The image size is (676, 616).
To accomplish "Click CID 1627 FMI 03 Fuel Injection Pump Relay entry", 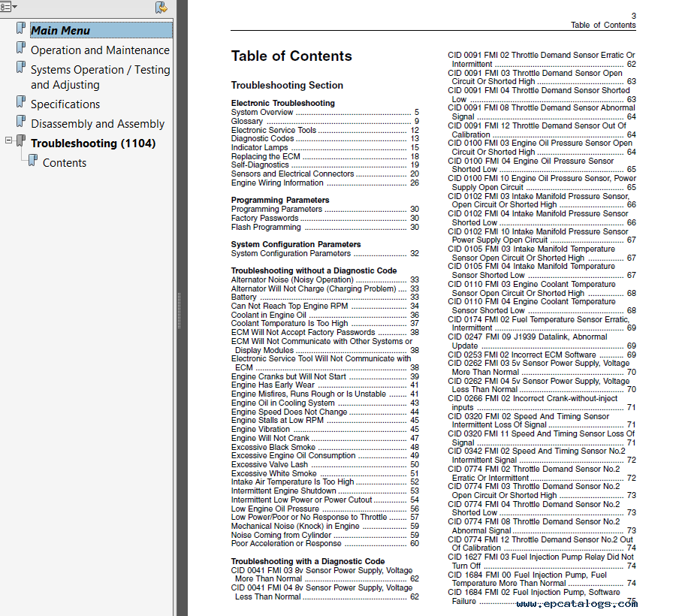I will tap(542, 561).
